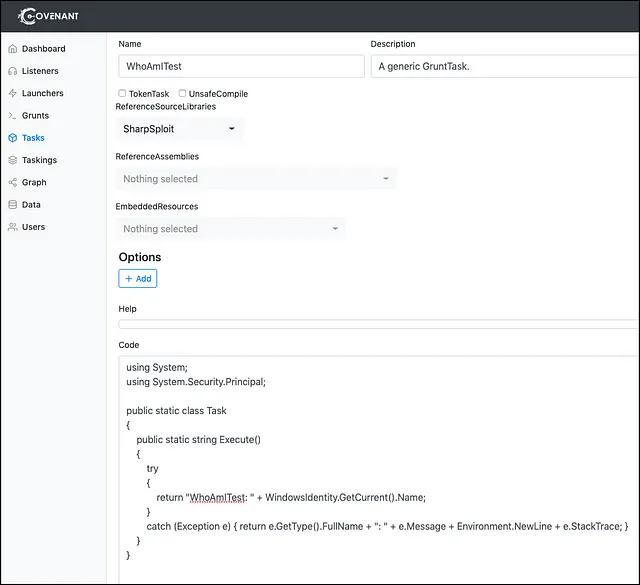Go to the Users menu item

click(x=33, y=227)
